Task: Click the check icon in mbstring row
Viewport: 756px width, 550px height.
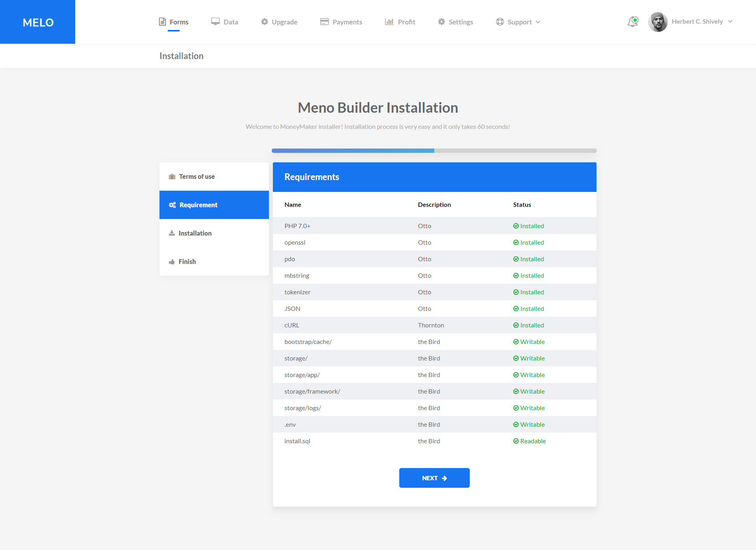Action: [516, 275]
